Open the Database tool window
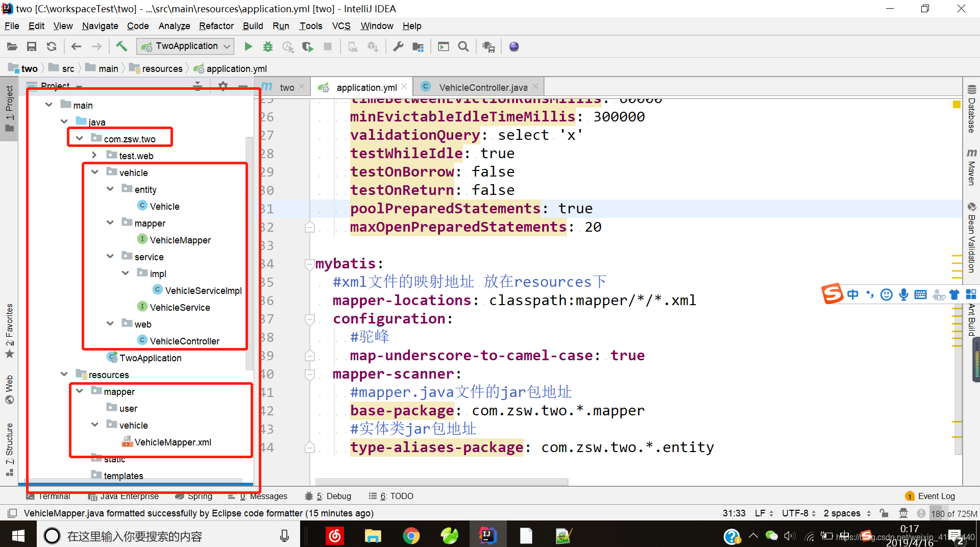Image resolution: width=980 pixels, height=547 pixels. click(971, 108)
